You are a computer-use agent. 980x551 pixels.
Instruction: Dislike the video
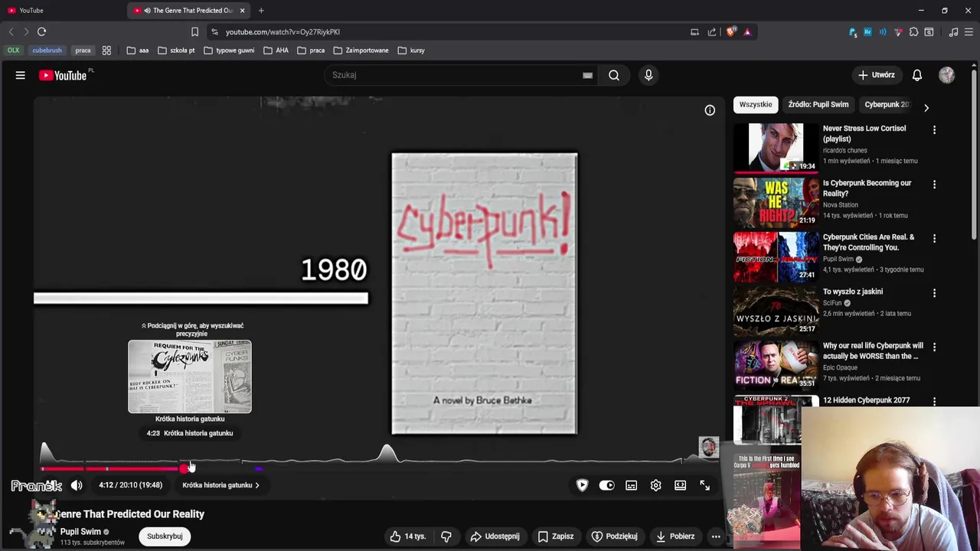click(x=446, y=536)
